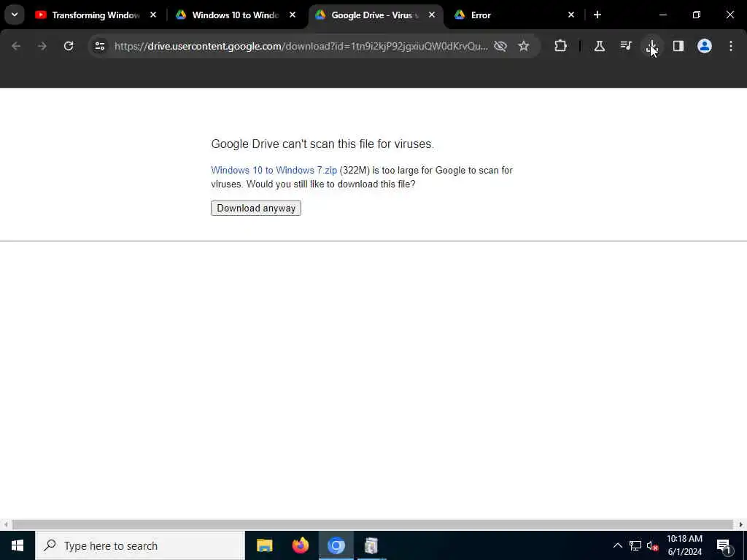This screenshot has width=747, height=560.
Task: Click the muted volume tray icon
Action: tap(653, 545)
